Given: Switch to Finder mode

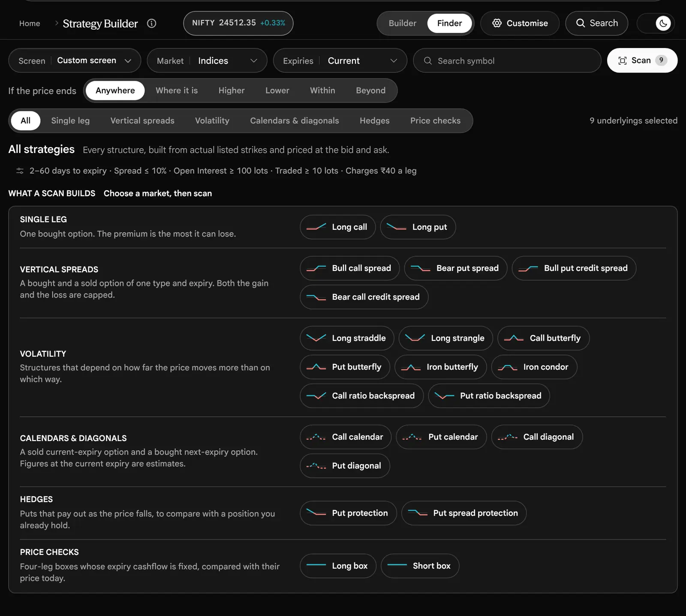Looking at the screenshot, I should coord(449,23).
